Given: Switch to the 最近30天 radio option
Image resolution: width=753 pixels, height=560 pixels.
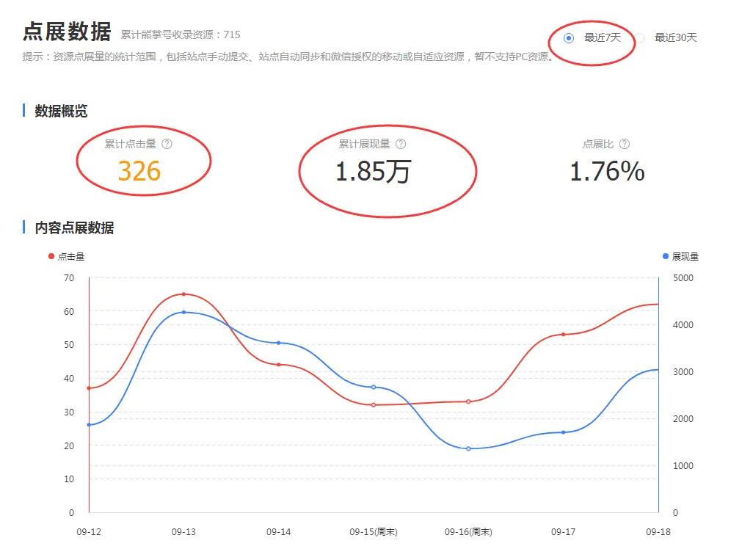Looking at the screenshot, I should pyautogui.click(x=639, y=38).
